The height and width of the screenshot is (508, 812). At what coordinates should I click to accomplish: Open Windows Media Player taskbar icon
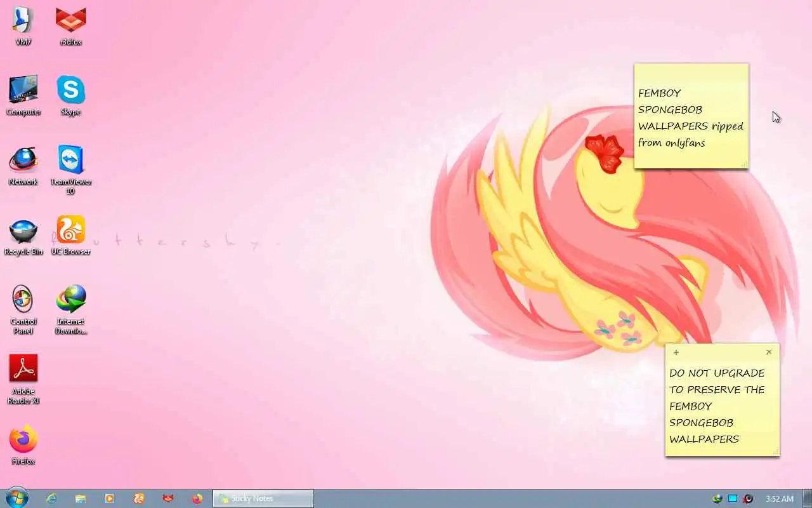[110, 498]
